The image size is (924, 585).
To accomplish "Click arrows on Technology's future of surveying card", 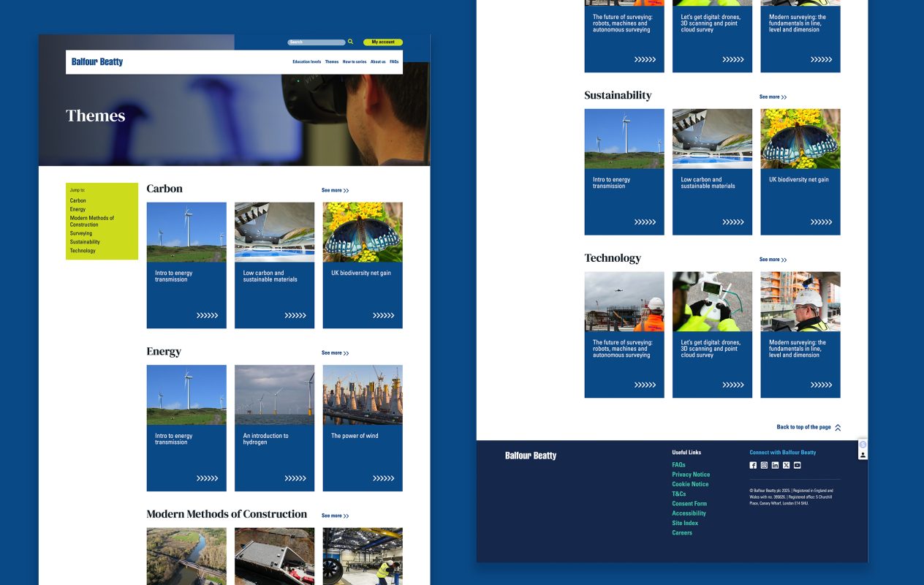I will (x=645, y=385).
